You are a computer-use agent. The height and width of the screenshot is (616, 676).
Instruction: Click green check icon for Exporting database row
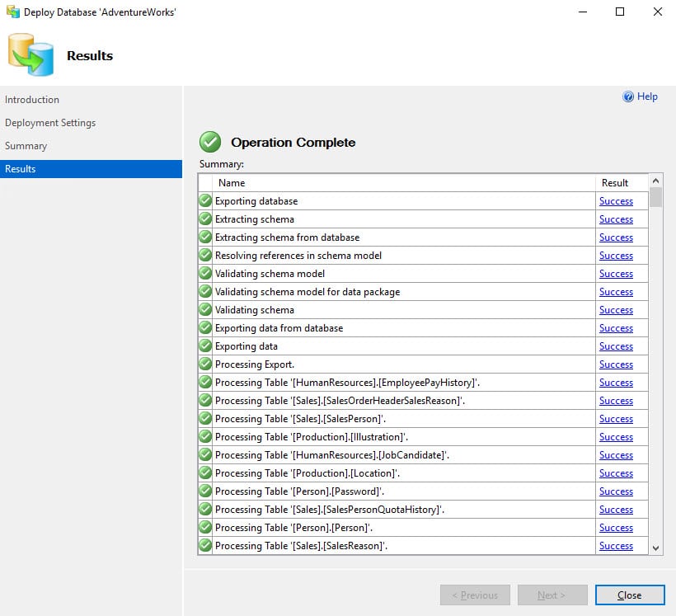[205, 200]
